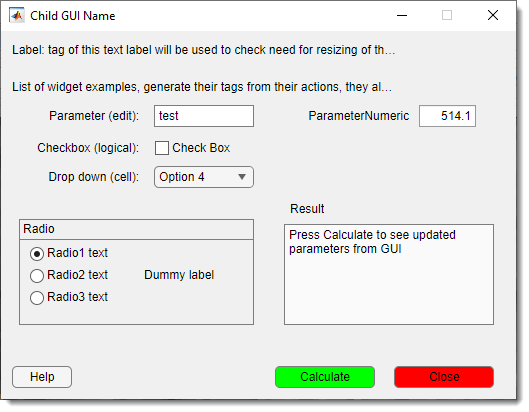Close the Child GUI Name window

coord(493,15)
